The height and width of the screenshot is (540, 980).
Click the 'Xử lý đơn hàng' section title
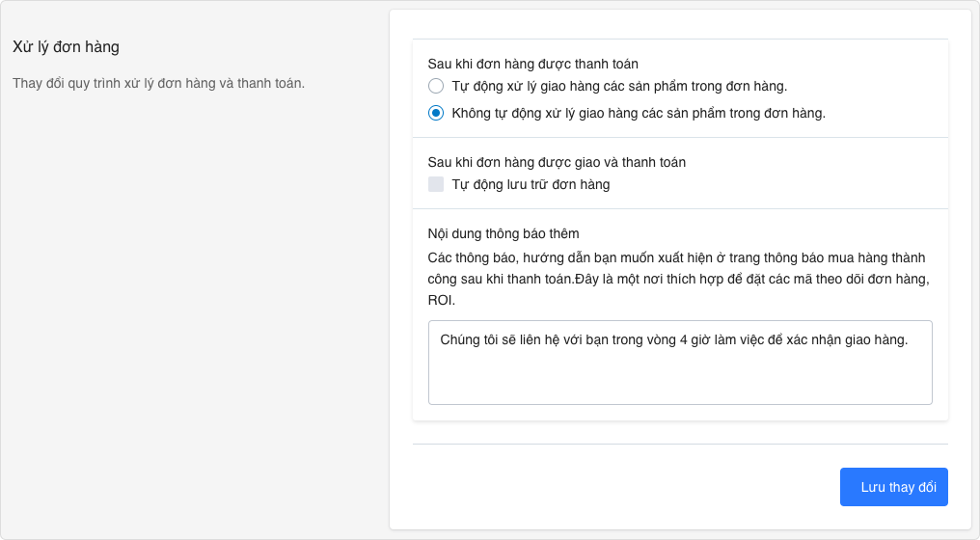tap(66, 46)
